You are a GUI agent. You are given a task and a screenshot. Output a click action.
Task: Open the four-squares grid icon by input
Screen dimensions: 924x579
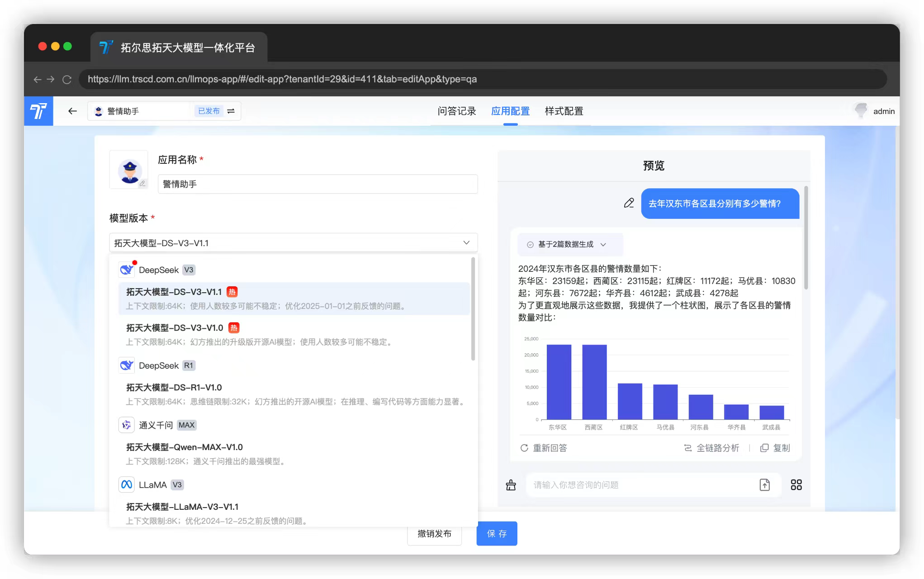tap(796, 485)
